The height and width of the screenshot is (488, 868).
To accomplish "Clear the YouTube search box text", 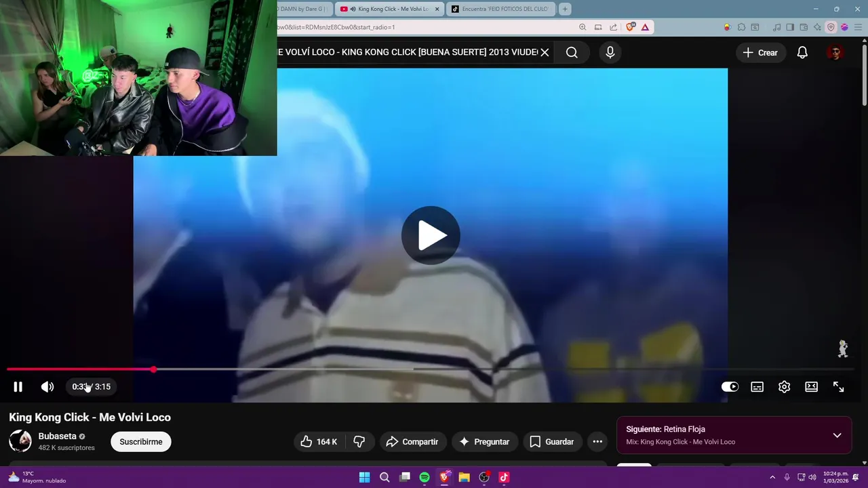I will point(545,52).
